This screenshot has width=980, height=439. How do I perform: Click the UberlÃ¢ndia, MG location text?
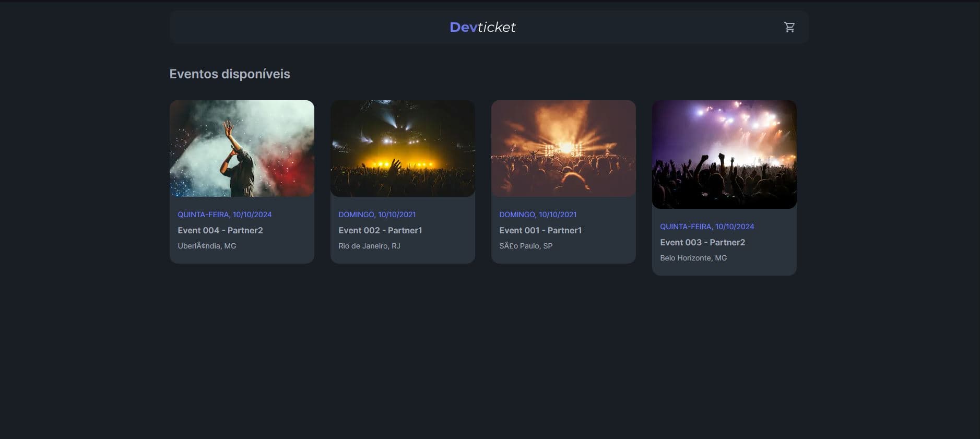[x=207, y=246]
